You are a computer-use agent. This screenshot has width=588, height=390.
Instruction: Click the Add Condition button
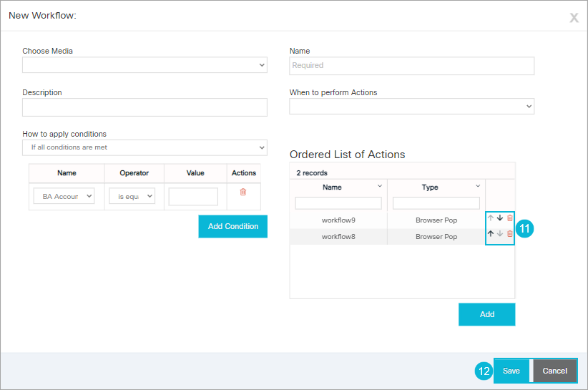tap(232, 226)
